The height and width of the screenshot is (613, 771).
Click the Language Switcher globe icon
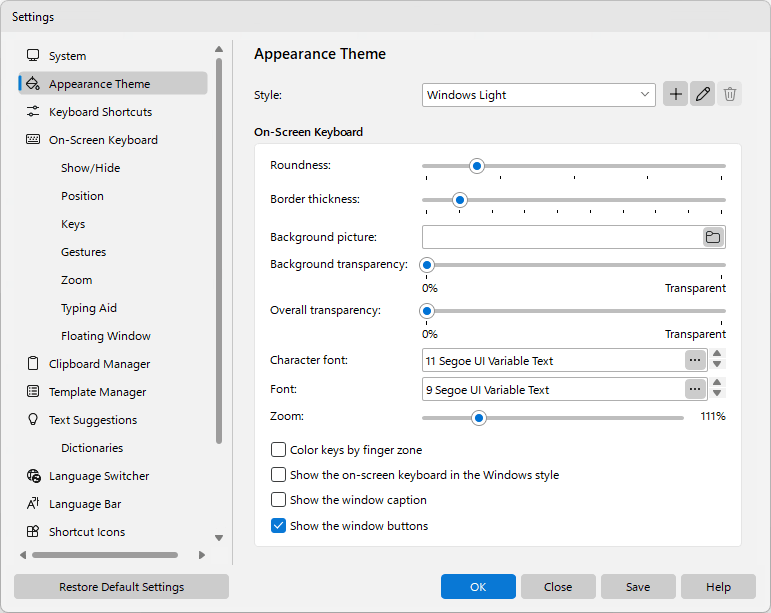pyautogui.click(x=33, y=476)
